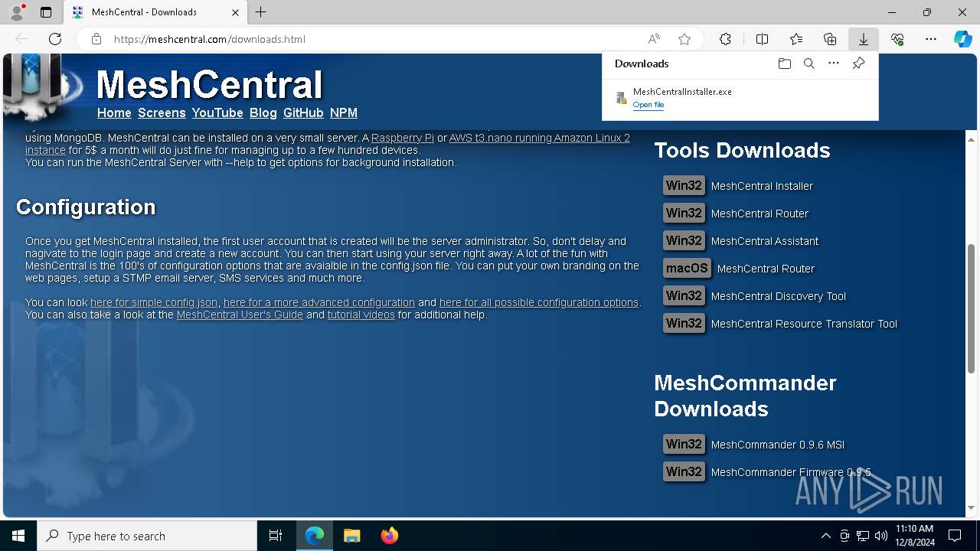This screenshot has width=980, height=551.
Task: Open the Collections icon
Action: [x=830, y=39]
